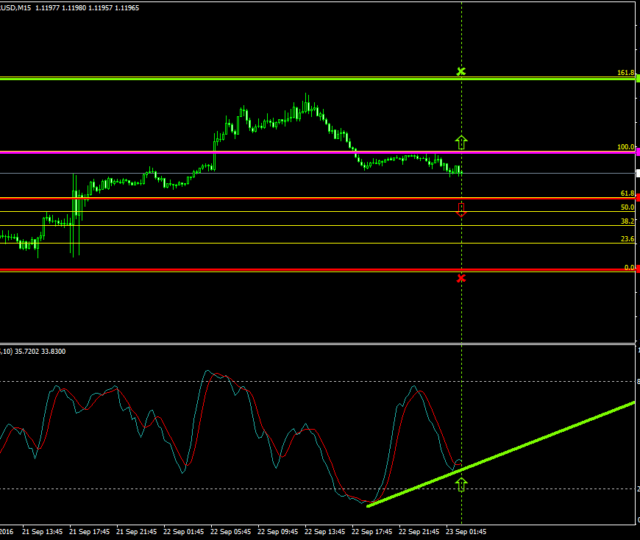
Task: Click the green X marker above the 161.8 line
Action: point(461,72)
